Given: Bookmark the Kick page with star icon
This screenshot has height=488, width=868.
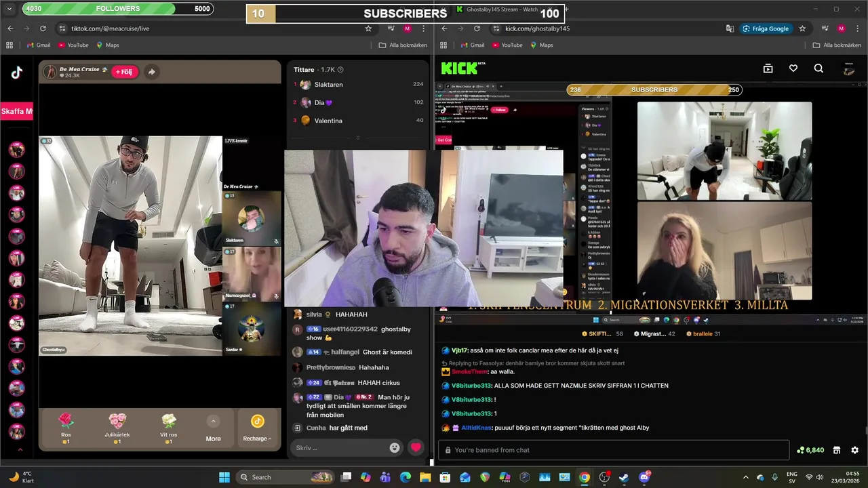Looking at the screenshot, I should [x=802, y=28].
